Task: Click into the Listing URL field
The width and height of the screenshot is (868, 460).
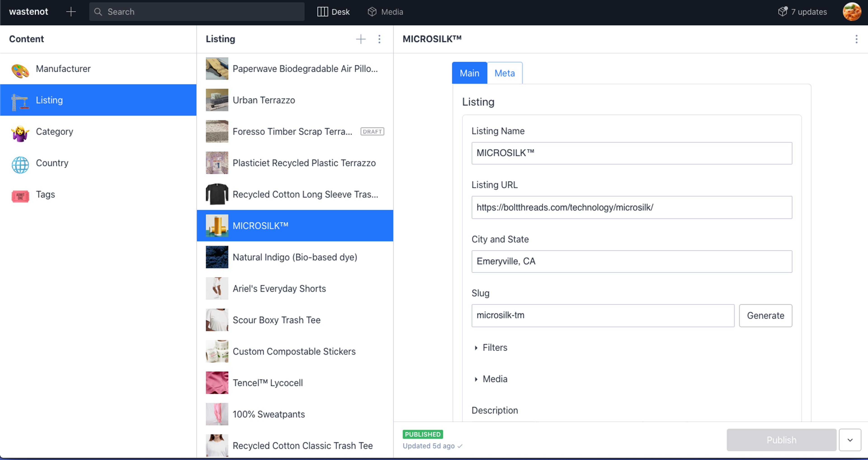Action: click(632, 207)
